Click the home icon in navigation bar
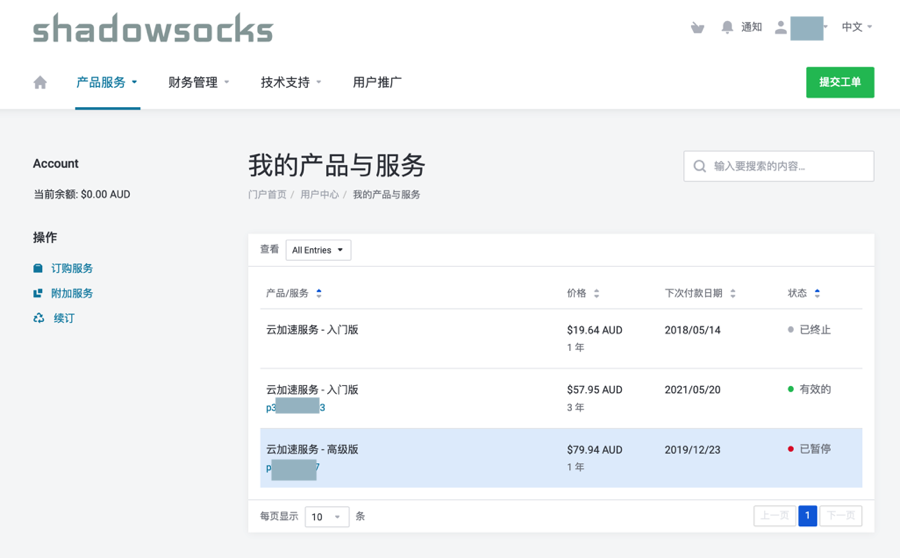Image resolution: width=900 pixels, height=558 pixels. tap(40, 83)
